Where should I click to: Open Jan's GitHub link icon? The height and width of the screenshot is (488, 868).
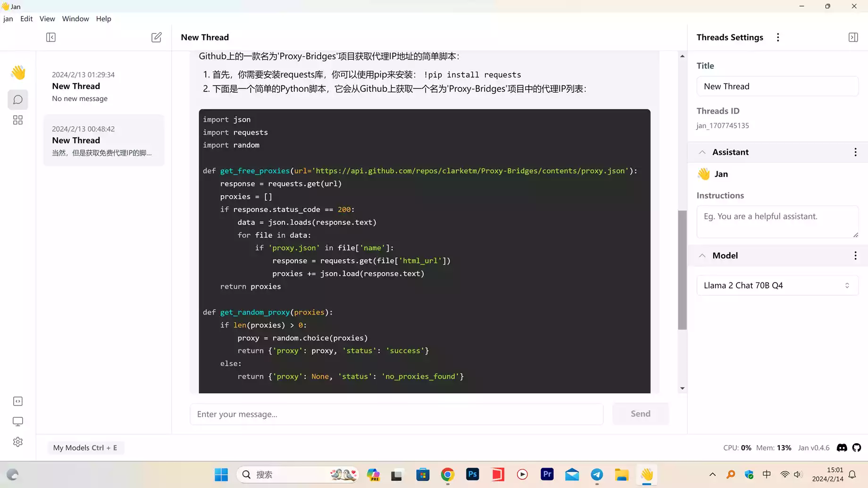857,448
